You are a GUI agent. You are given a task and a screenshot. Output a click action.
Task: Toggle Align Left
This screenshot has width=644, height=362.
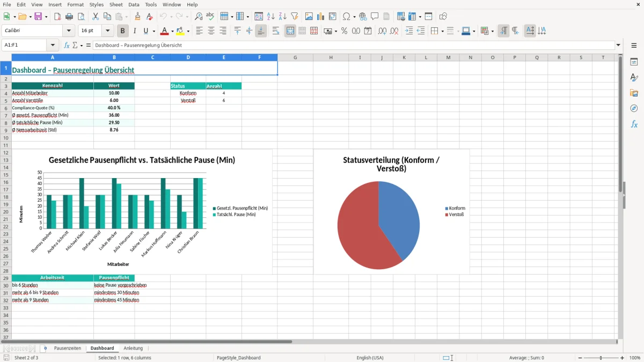coord(200,31)
